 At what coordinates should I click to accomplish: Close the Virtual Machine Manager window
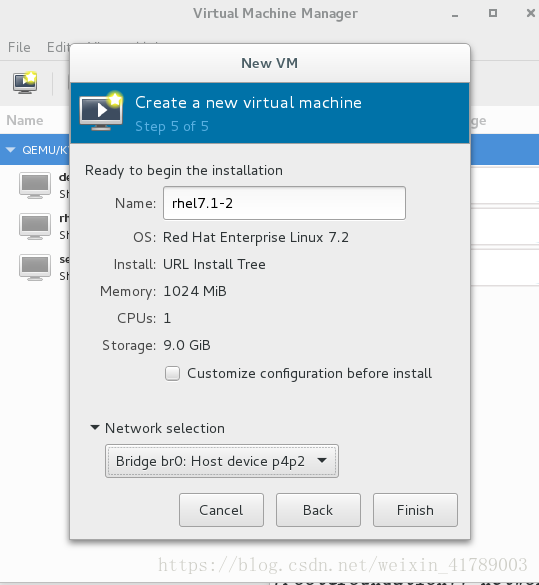[x=530, y=13]
